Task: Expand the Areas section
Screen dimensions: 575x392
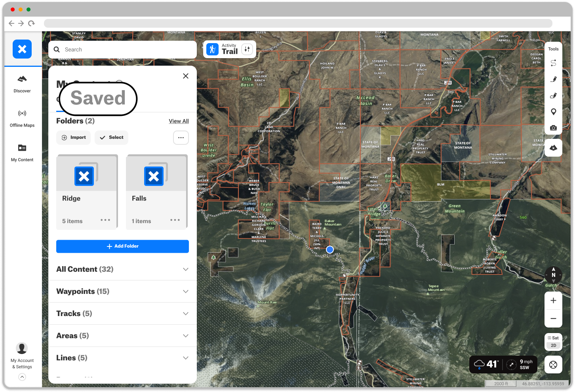Action: 122,335
